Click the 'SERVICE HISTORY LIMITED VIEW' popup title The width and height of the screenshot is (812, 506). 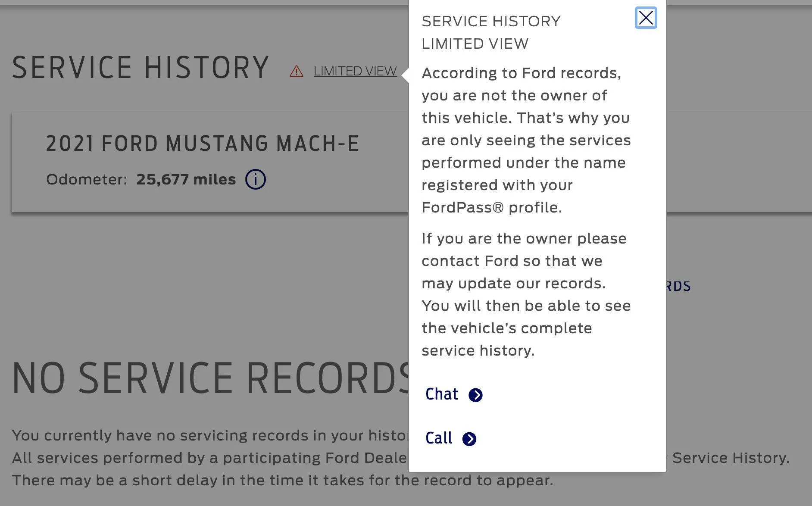pyautogui.click(x=491, y=32)
